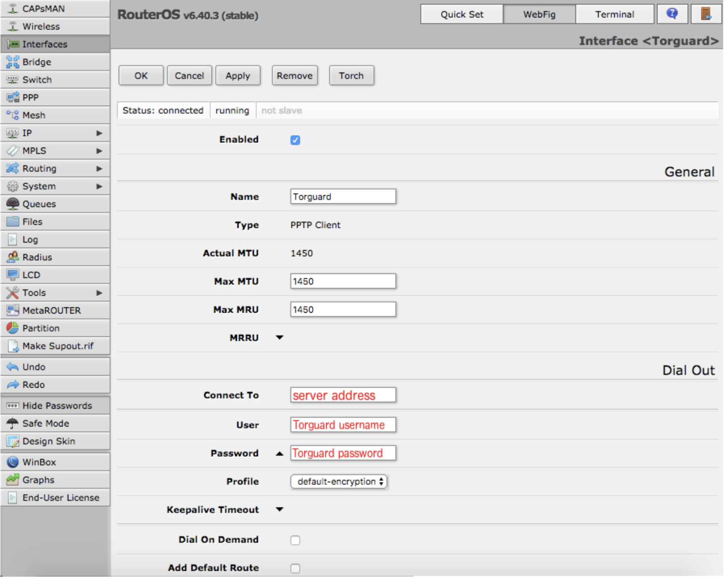Viewport: 728px width, 579px height.
Task: Click the MetaROUTER icon
Action: (13, 310)
